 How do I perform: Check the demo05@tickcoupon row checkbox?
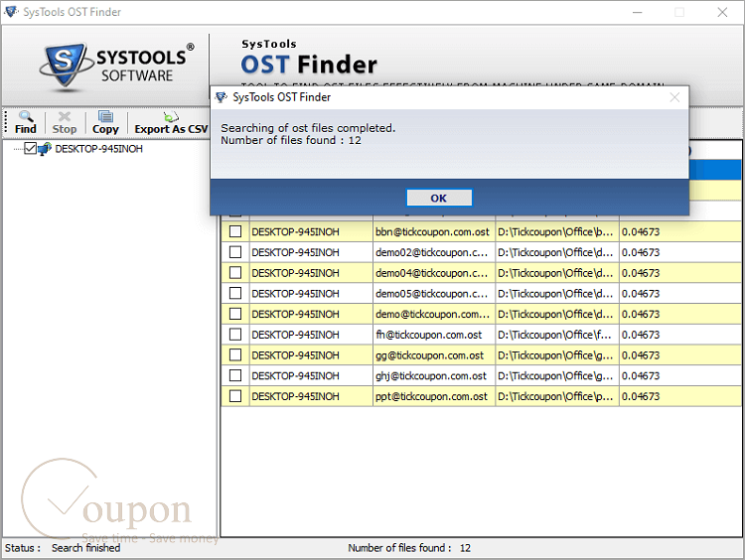click(235, 294)
